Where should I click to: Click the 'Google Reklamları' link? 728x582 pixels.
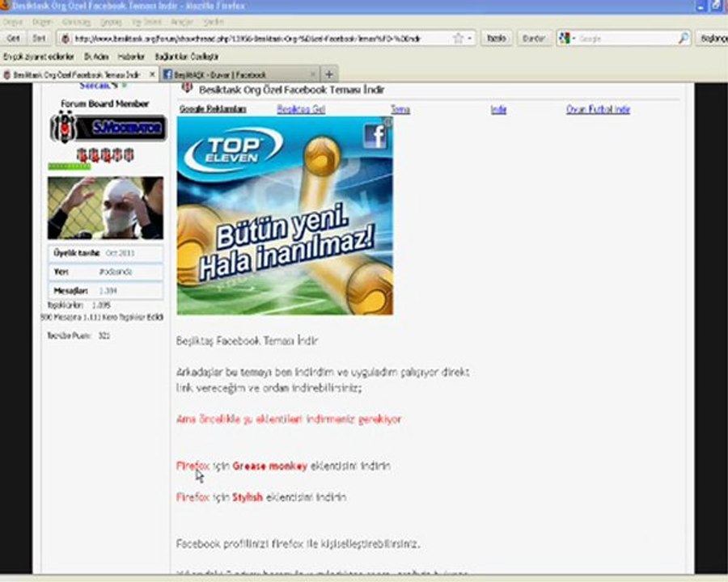pyautogui.click(x=213, y=109)
